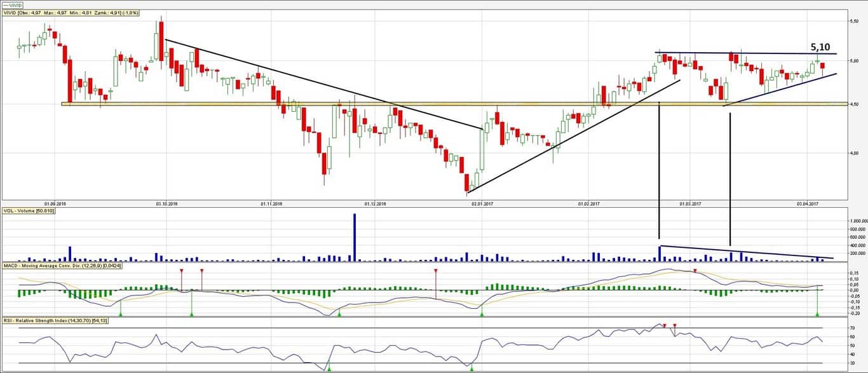
Task: Click the 5,10 price annotation text
Action: [820, 47]
